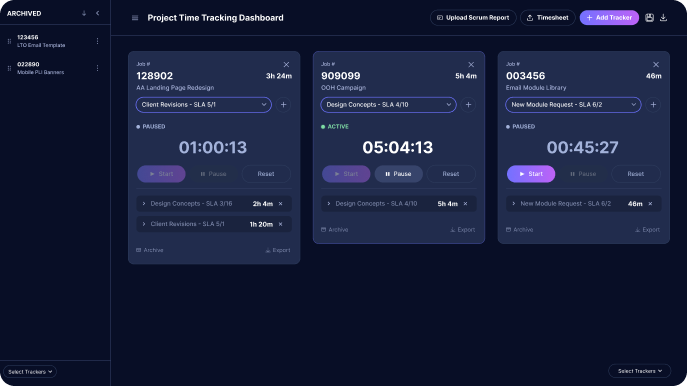Click OOH Campaign title
This screenshot has width=687, height=386.
click(344, 88)
